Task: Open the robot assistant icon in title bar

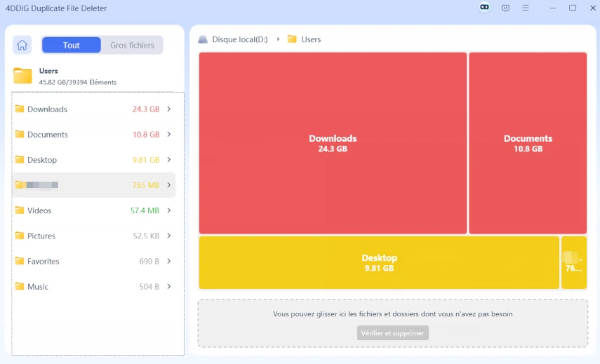Action: (484, 7)
